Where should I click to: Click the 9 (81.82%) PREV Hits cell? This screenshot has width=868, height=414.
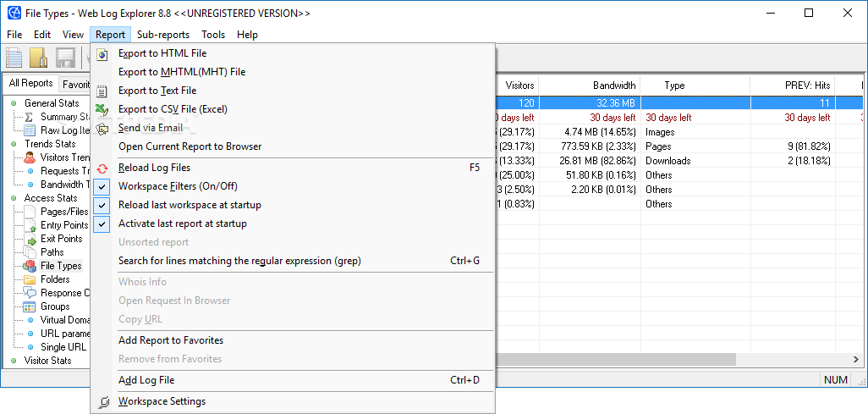point(792,146)
